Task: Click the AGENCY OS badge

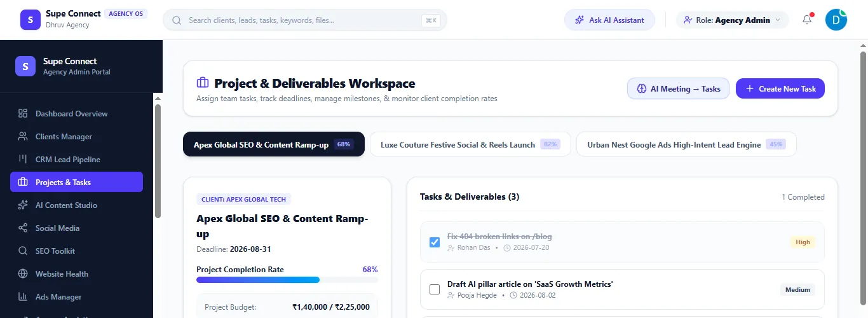Action: pyautogui.click(x=126, y=13)
